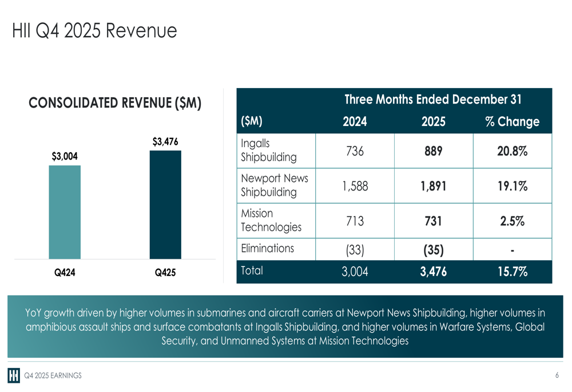572x392 pixels.
Task: Click the YoY growth commentary text box
Action: tap(285, 327)
